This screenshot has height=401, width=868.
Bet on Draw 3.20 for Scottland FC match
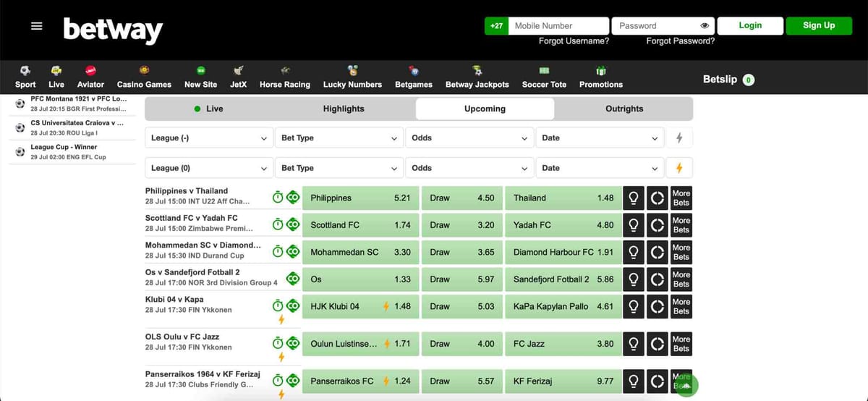pos(461,225)
